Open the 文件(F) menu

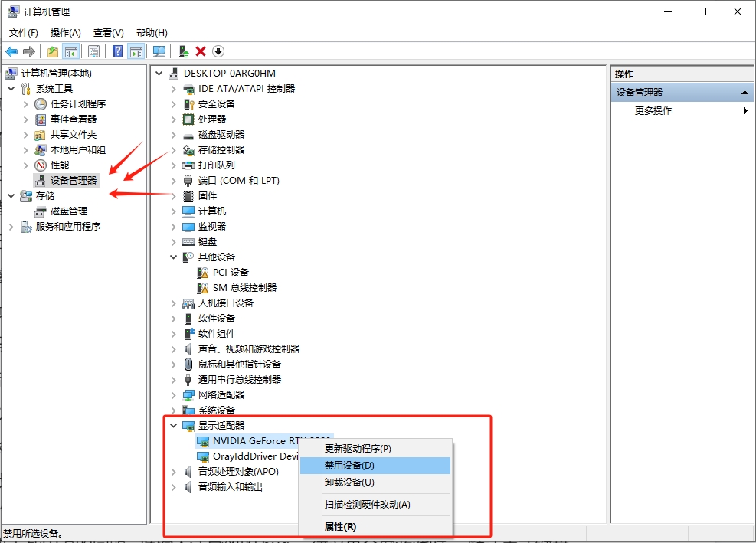[24, 33]
